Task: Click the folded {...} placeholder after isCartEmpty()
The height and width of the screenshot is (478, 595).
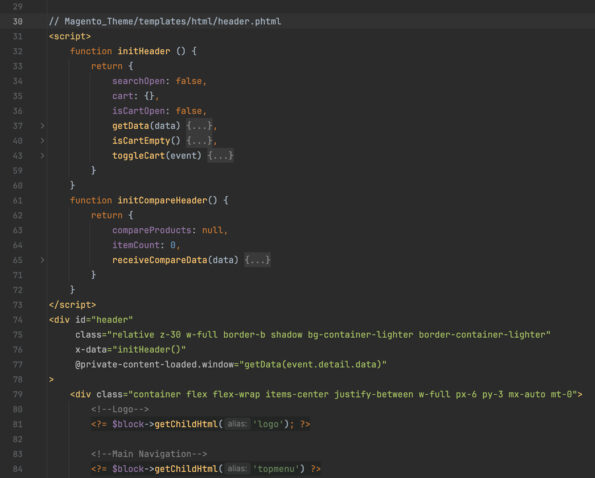Action: (199, 141)
